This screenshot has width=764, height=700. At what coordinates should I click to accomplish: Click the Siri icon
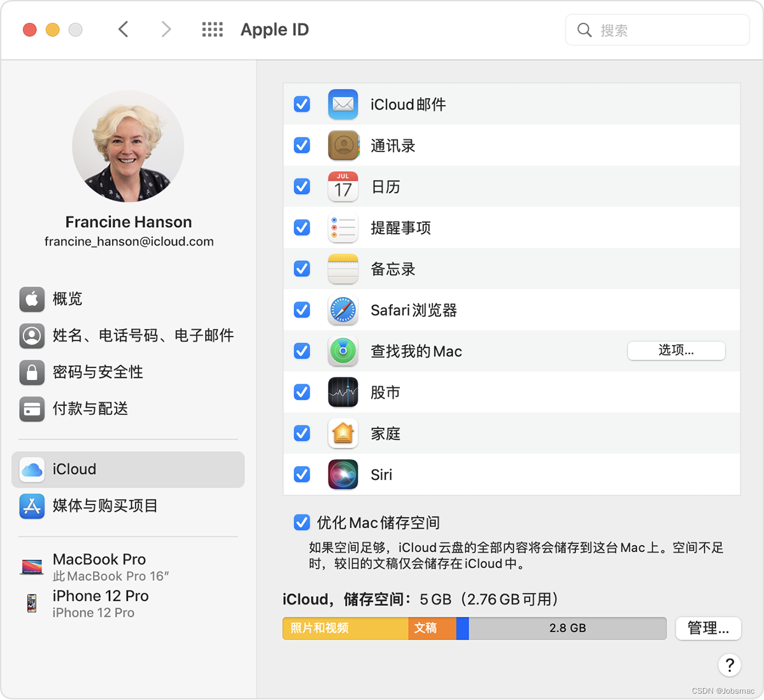pos(343,475)
